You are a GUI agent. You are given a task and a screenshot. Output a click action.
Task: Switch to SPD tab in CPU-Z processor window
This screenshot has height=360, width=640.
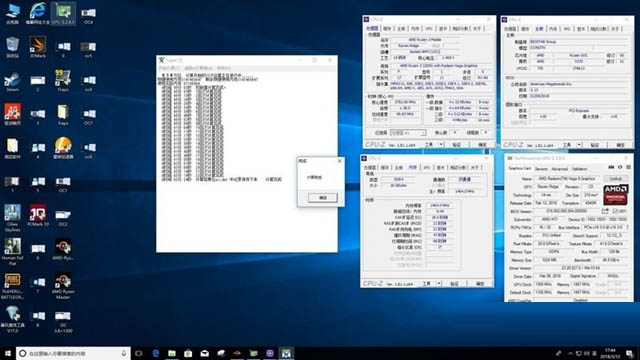point(429,29)
